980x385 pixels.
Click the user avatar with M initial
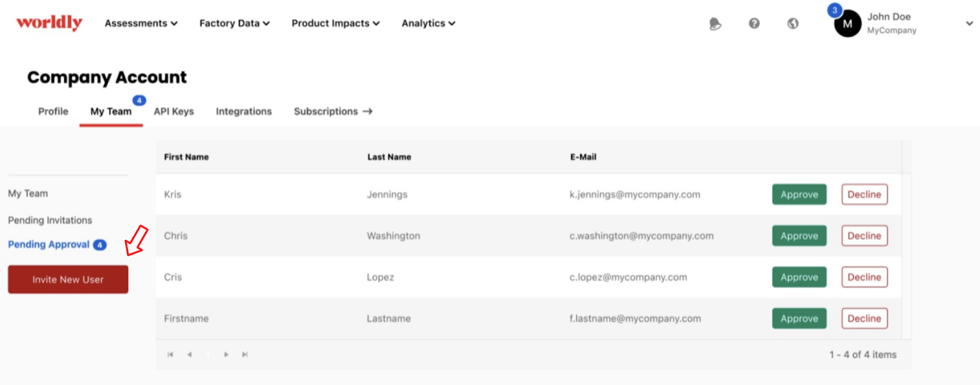point(848,24)
